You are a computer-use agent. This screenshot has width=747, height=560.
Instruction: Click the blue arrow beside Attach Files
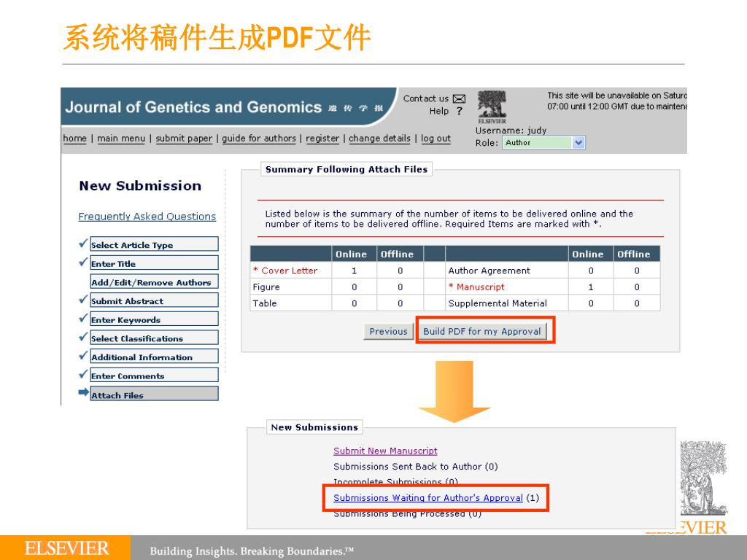click(83, 392)
